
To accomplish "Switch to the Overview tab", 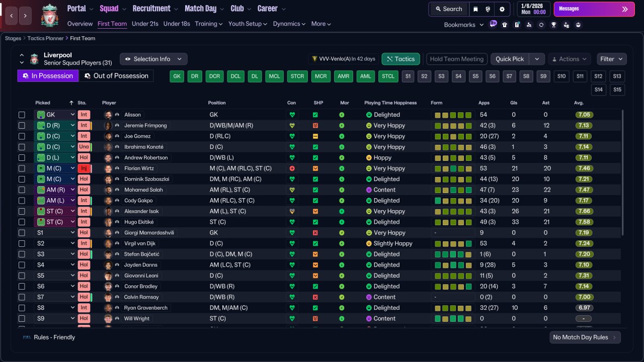I will pos(80,24).
